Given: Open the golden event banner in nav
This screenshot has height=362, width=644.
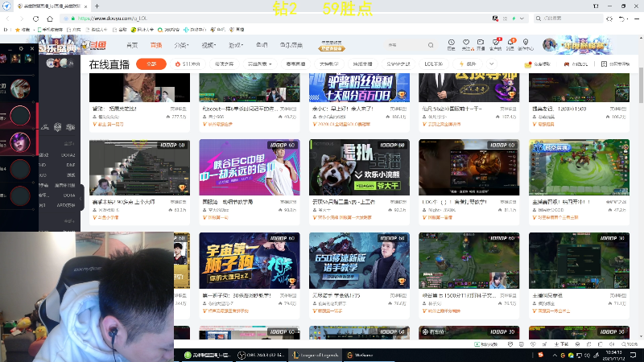Looking at the screenshot, I should tap(332, 46).
